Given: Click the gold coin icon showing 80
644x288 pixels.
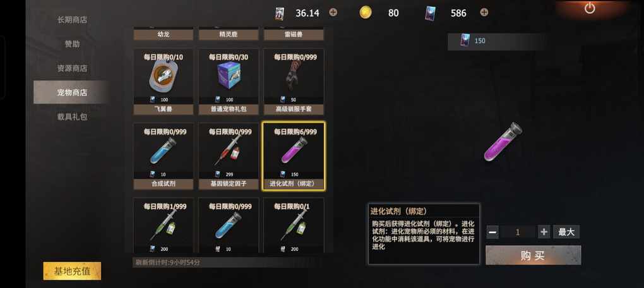Looking at the screenshot, I should [x=365, y=13].
